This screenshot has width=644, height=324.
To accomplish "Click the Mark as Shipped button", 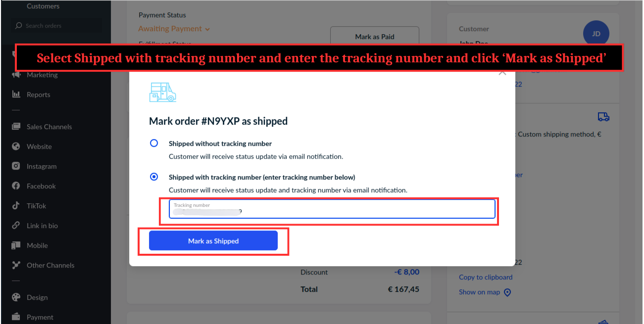I will 213,241.
